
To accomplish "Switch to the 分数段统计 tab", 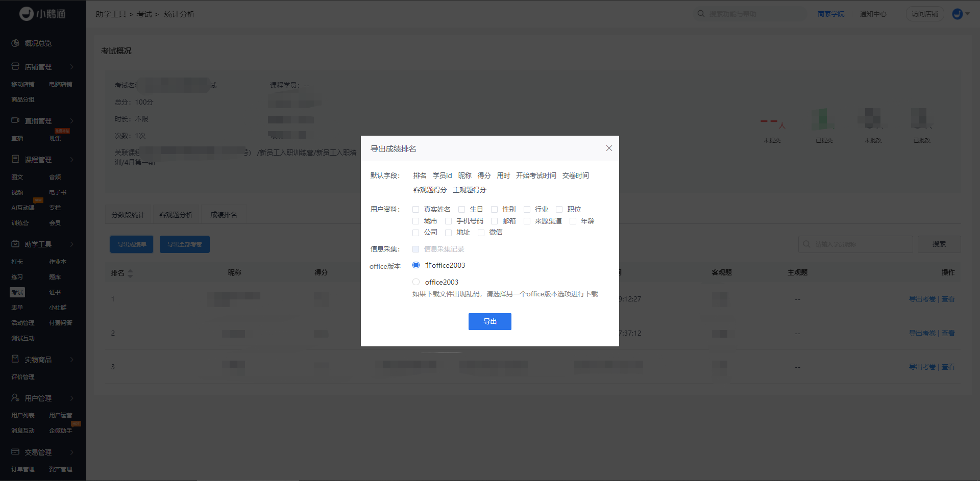I will click(x=128, y=215).
